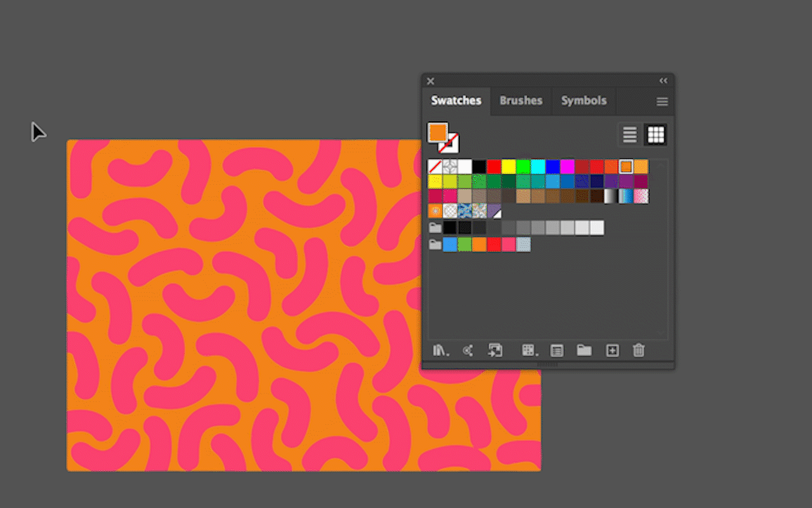
Task: Delete swatch with the trash icon
Action: [639, 350]
